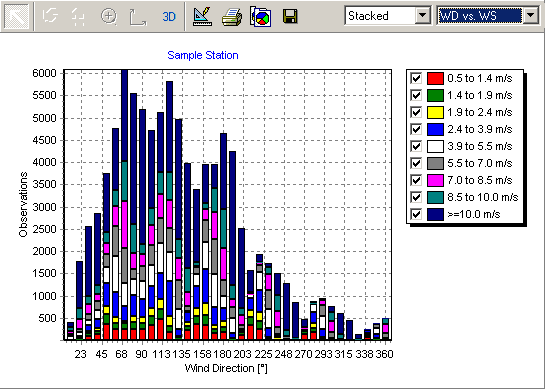Disable the >=10.0 m/s series checkbox
Image resolution: width=545 pixels, height=389 pixels.
[416, 214]
